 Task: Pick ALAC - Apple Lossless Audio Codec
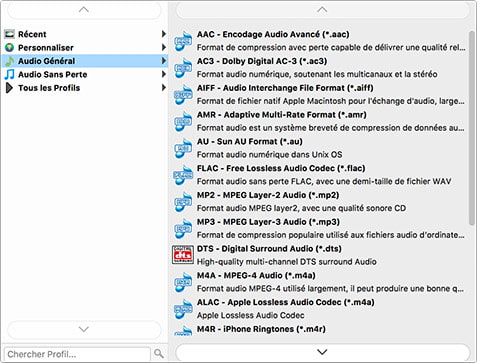coord(320,309)
